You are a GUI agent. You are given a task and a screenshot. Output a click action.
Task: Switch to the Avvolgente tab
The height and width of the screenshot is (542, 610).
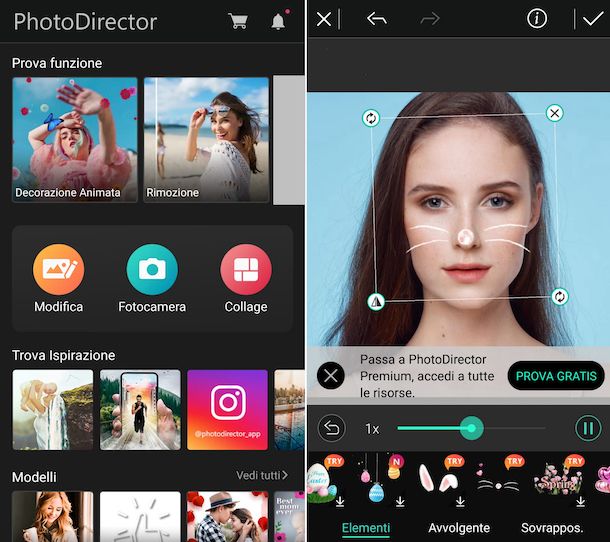[x=459, y=528]
